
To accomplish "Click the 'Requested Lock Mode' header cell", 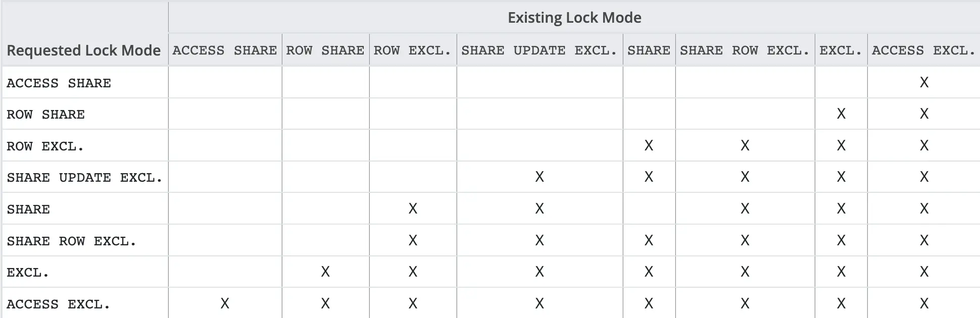I will coord(84,50).
